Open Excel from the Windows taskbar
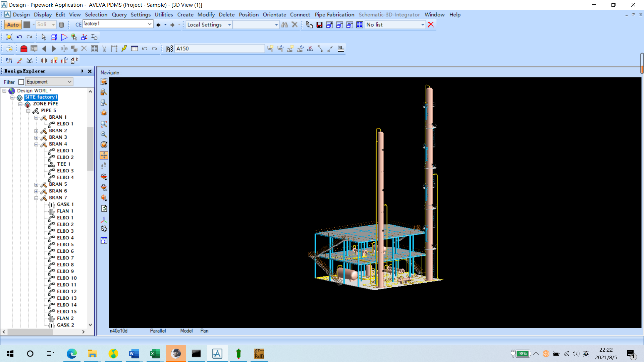 click(155, 354)
